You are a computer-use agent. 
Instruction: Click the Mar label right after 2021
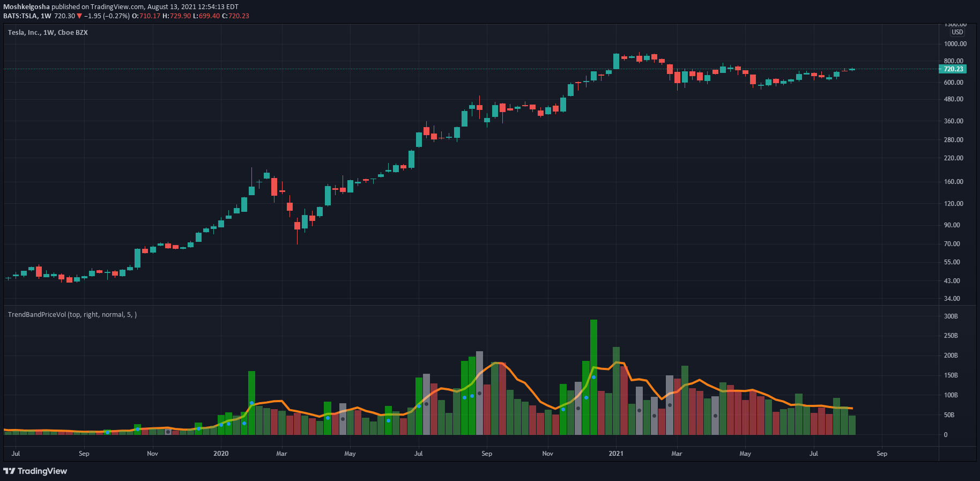point(677,454)
